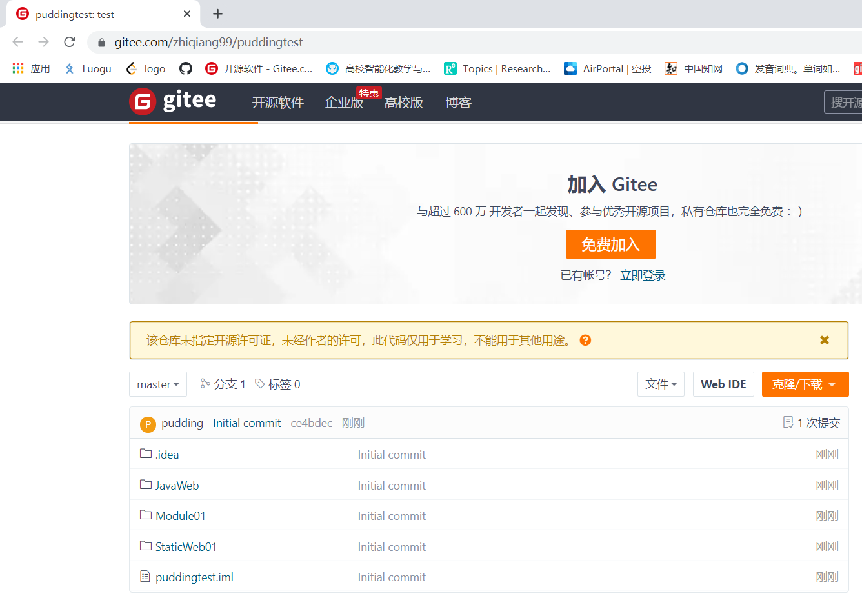Close the puddingtest browser tab
The image size is (862, 616).
tap(187, 14)
